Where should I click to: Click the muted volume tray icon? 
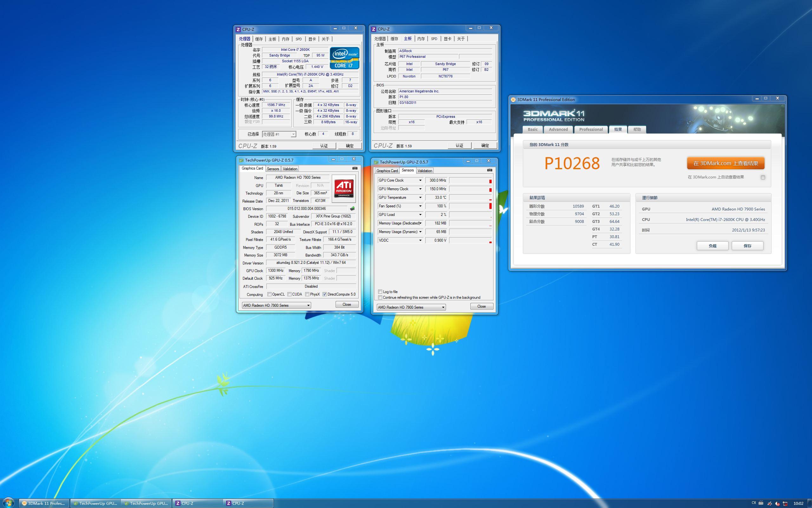[777, 503]
